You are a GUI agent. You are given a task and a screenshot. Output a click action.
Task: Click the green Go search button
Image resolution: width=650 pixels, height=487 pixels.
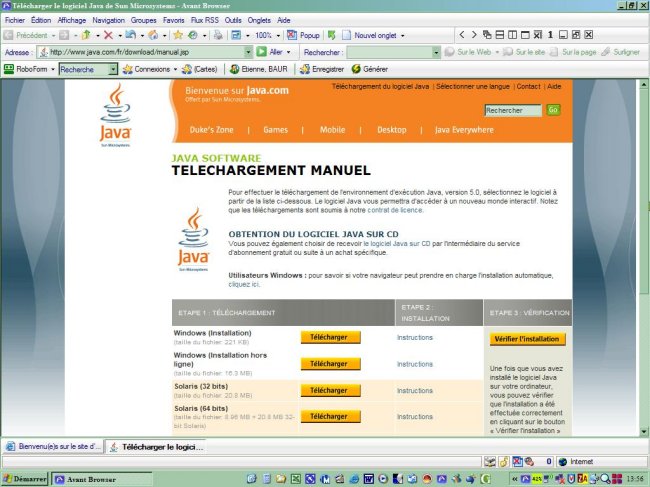pos(553,110)
